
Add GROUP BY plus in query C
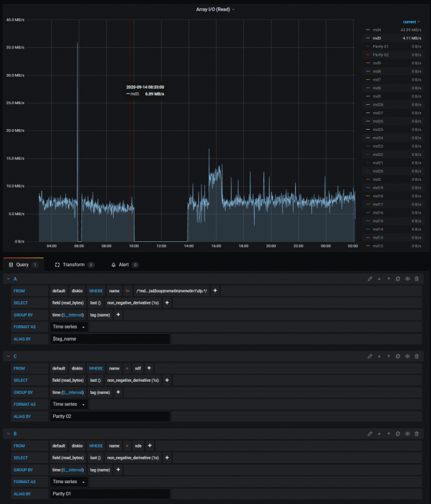pos(118,392)
